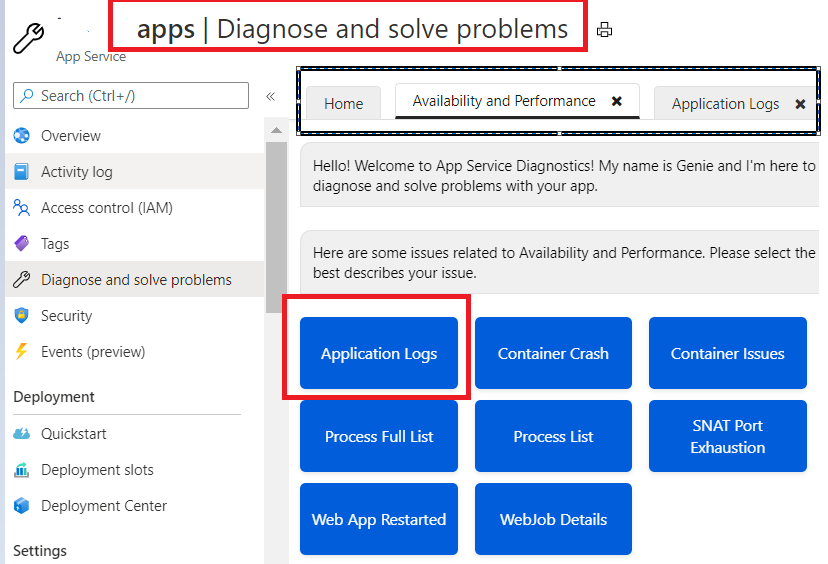Image resolution: width=828 pixels, height=564 pixels.
Task: Click the blue Application Logs tile
Action: (379, 353)
